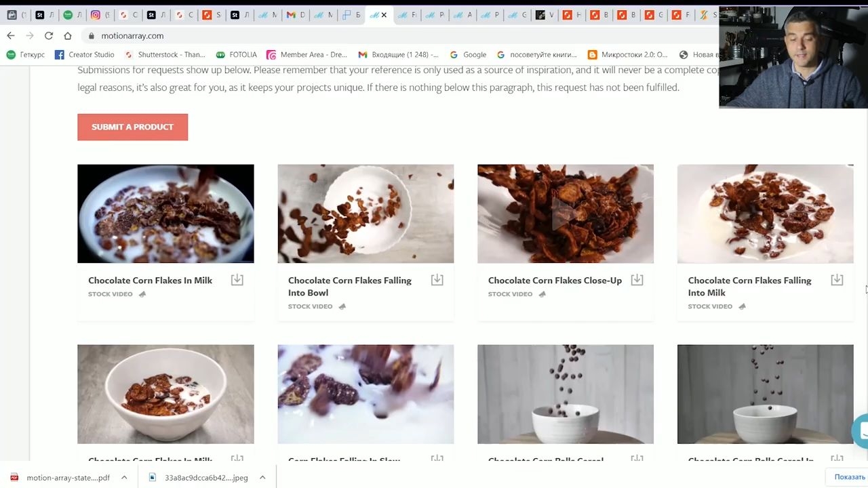Open the white bowl corn flakes thumbnail
This screenshot has height=488, width=868.
click(x=165, y=394)
